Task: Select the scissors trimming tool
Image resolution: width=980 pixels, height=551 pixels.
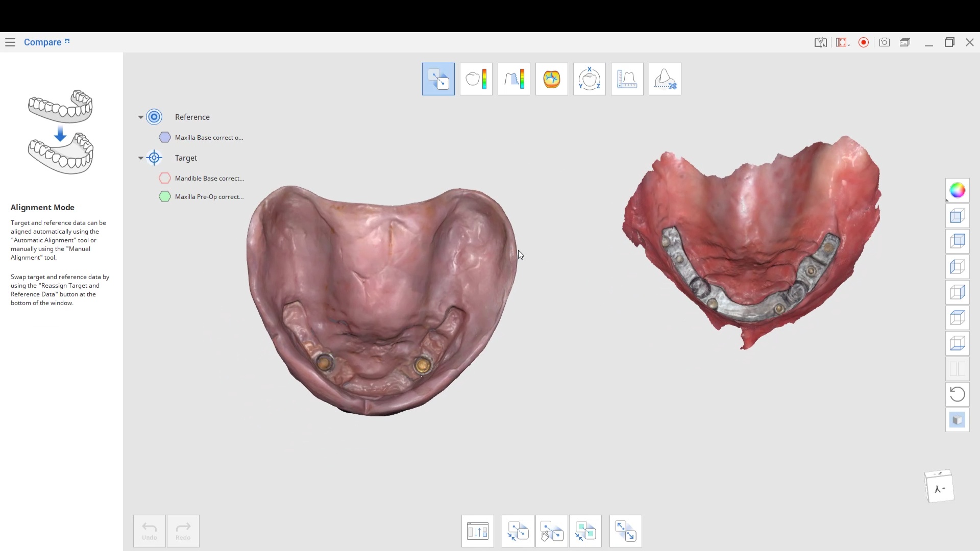Action: [665, 79]
